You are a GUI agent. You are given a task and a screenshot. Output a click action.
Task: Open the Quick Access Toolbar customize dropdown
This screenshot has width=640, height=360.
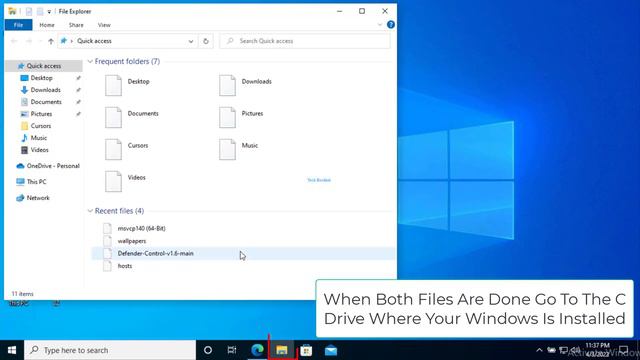[49, 12]
